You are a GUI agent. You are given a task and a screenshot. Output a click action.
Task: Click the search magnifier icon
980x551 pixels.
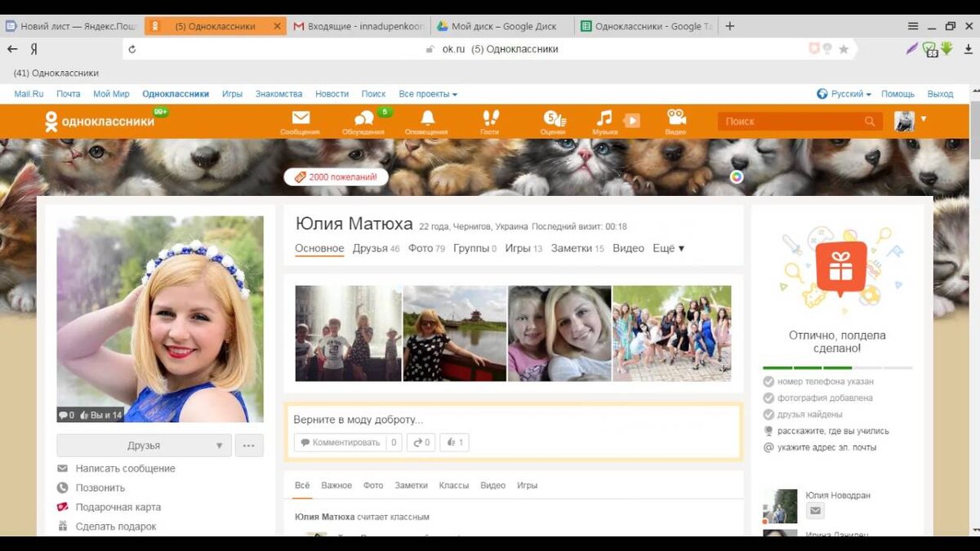tap(870, 122)
